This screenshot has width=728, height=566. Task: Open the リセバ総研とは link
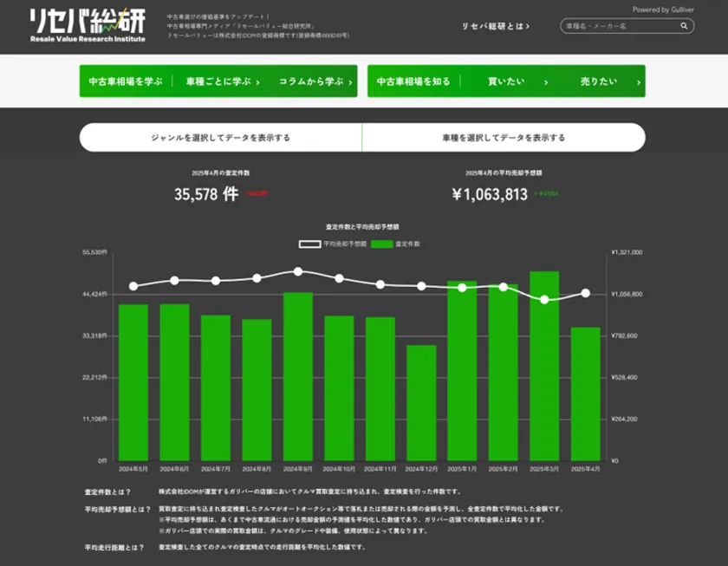point(492,27)
